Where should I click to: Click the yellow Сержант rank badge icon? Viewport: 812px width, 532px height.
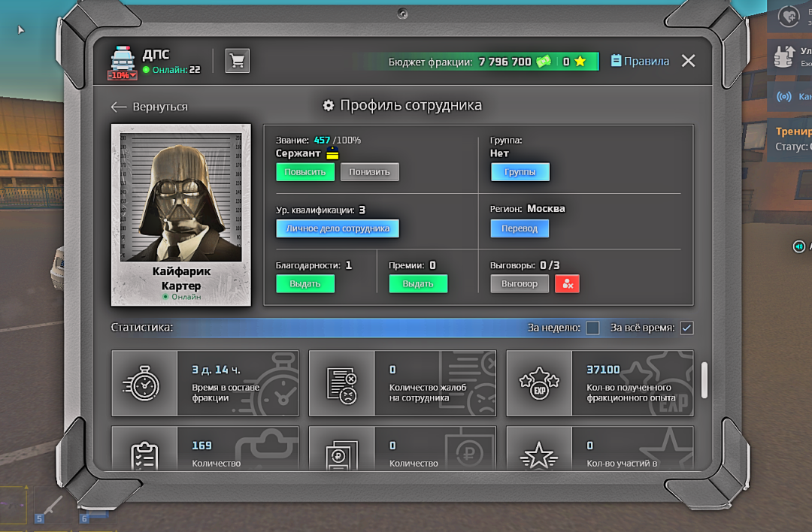pos(332,153)
